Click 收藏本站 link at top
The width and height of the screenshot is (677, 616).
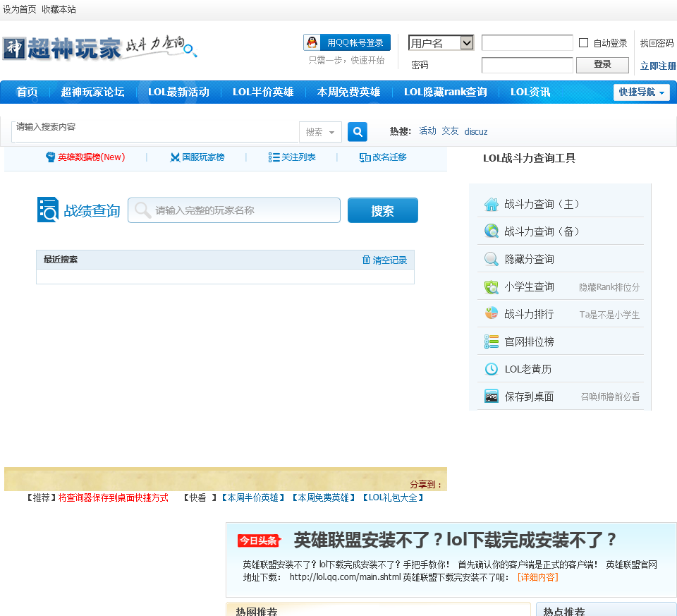[x=59, y=9]
